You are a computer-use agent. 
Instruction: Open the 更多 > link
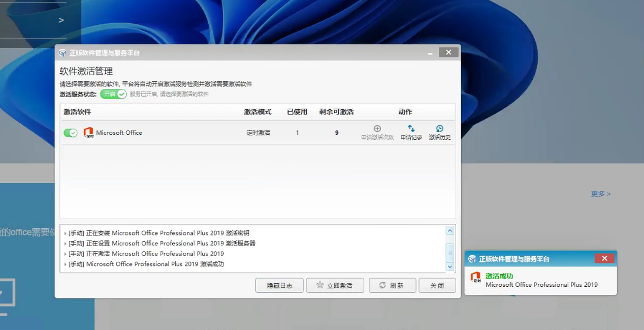pos(600,194)
